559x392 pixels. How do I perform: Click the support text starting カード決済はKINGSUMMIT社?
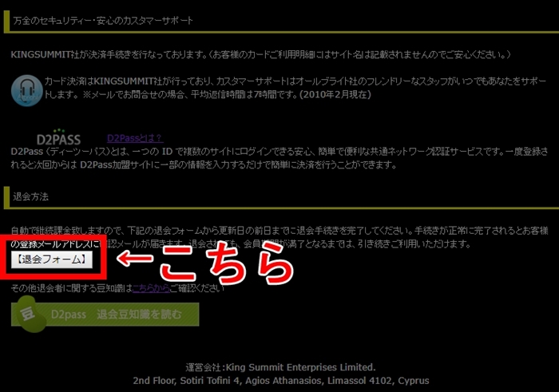295,88
